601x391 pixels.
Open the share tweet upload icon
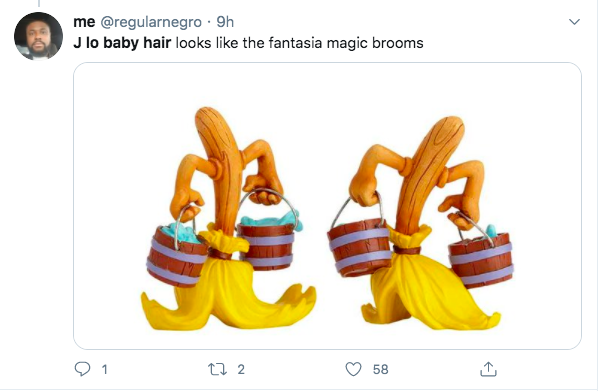point(488,369)
